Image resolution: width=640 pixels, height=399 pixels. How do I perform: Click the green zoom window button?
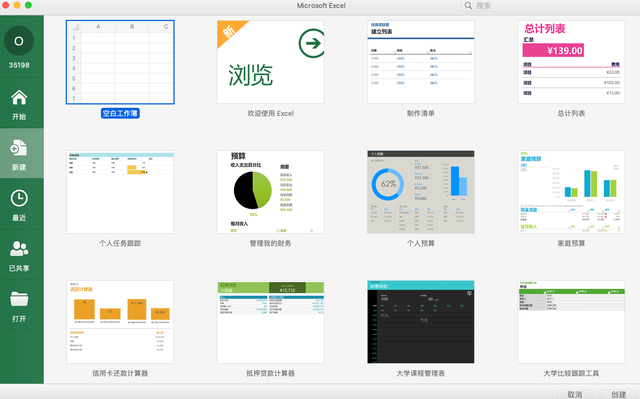click(28, 5)
